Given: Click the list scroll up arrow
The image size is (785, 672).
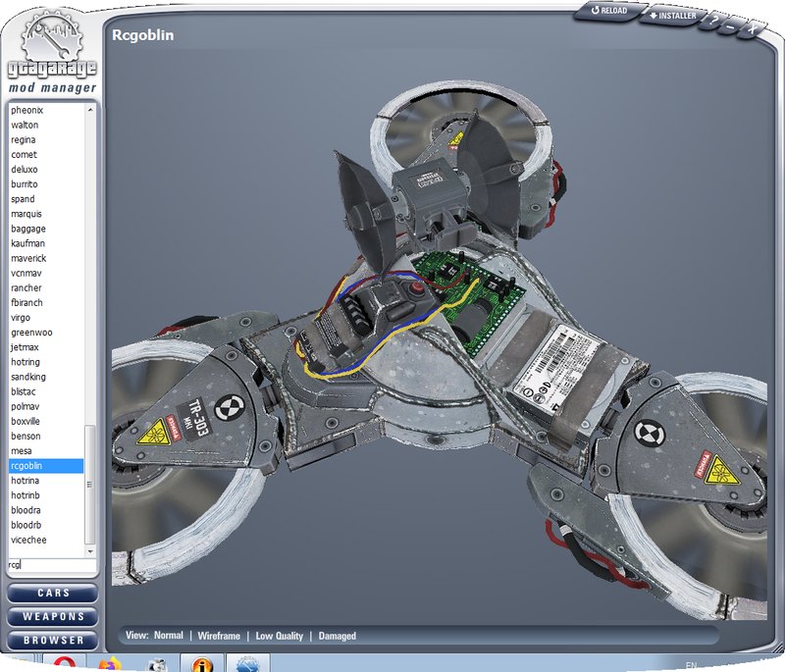Looking at the screenshot, I should (x=90, y=109).
